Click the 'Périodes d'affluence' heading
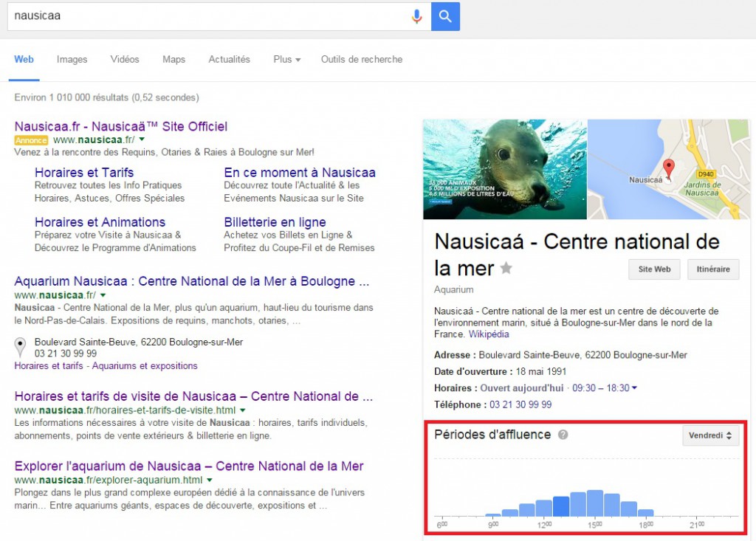 (x=492, y=435)
